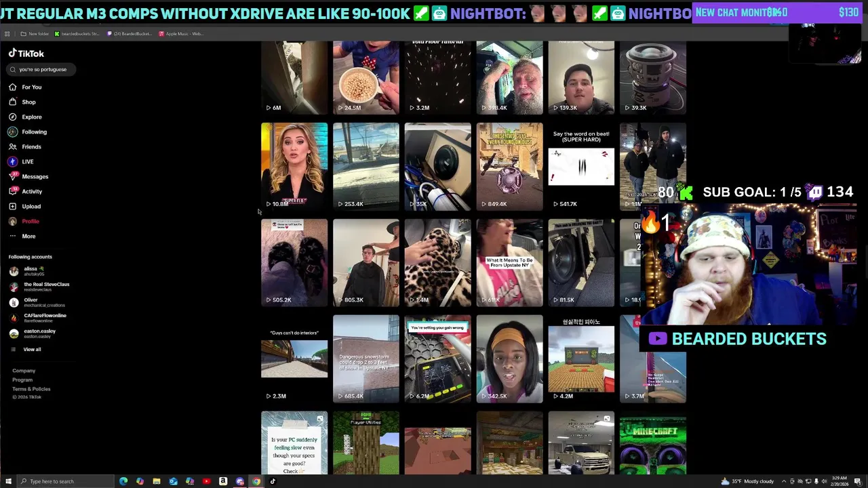The image size is (868, 488).
Task: Open the 'Dangerous snowstorm' video with 685.4K views
Action: coord(366,359)
